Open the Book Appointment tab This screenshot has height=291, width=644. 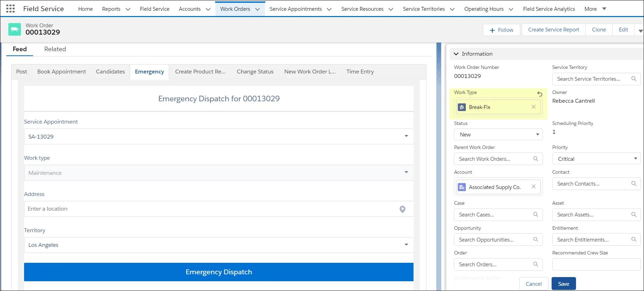pos(61,72)
